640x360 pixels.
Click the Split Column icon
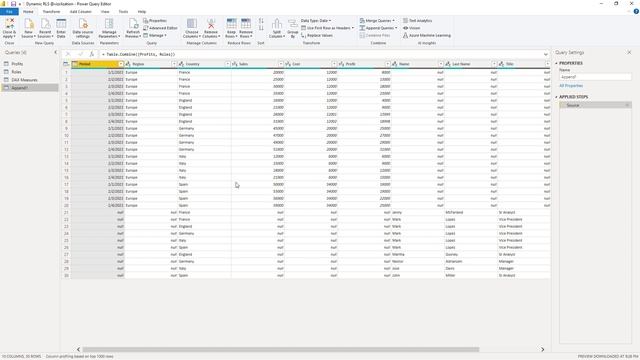pos(277,24)
